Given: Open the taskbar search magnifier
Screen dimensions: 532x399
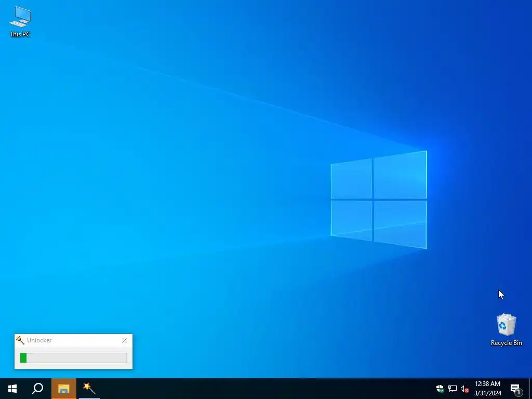Looking at the screenshot, I should 37,389.
